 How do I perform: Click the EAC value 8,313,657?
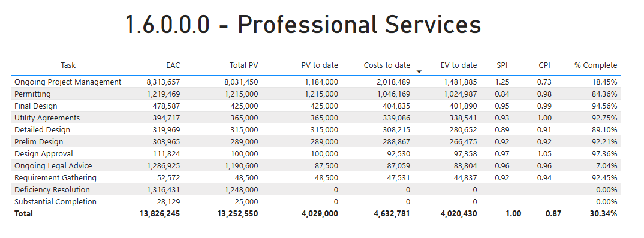[x=163, y=82]
